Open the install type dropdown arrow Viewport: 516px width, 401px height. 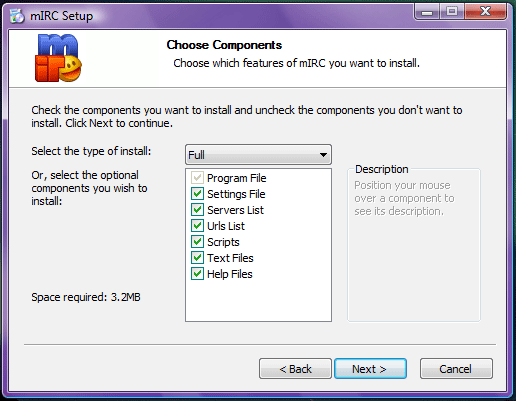323,155
